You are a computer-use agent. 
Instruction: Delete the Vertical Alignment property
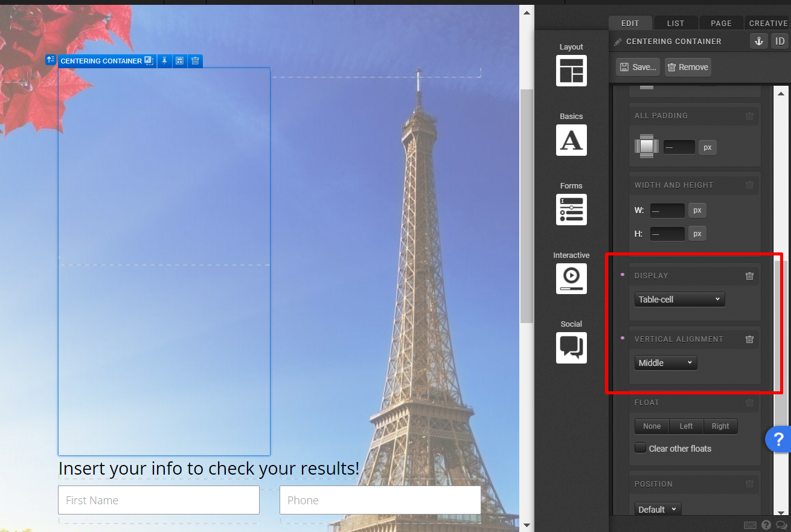[749, 339]
